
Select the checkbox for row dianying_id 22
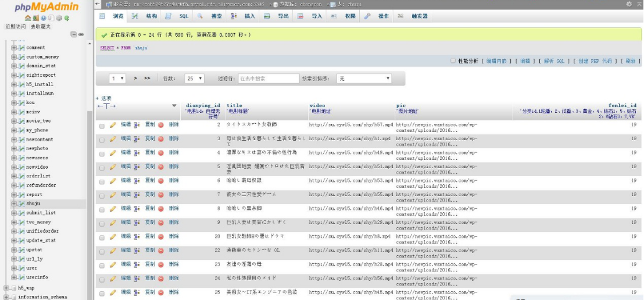click(x=102, y=251)
